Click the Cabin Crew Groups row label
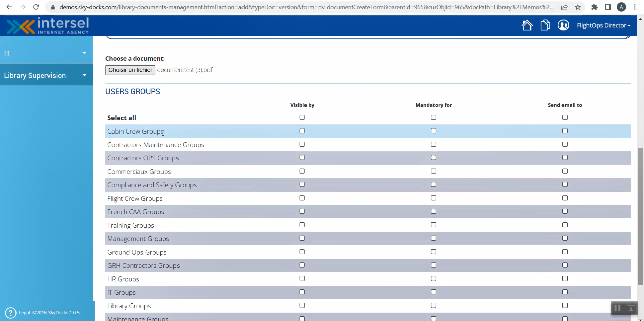The height and width of the screenshot is (321, 644). [136, 131]
